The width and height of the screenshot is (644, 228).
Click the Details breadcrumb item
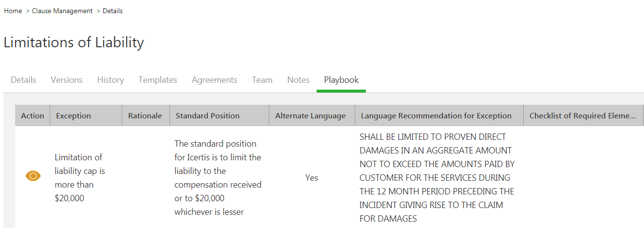pos(113,11)
